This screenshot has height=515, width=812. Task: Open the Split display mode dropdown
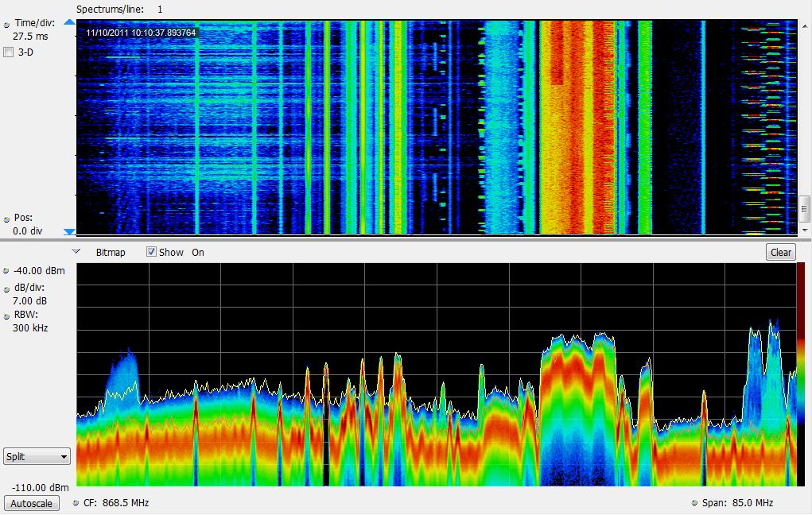pos(37,456)
